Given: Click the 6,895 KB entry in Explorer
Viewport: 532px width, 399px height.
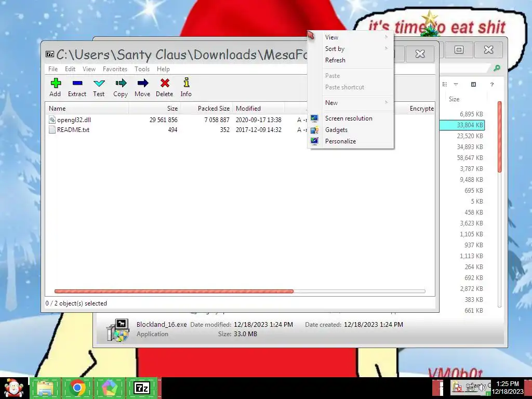Looking at the screenshot, I should click(x=471, y=114).
